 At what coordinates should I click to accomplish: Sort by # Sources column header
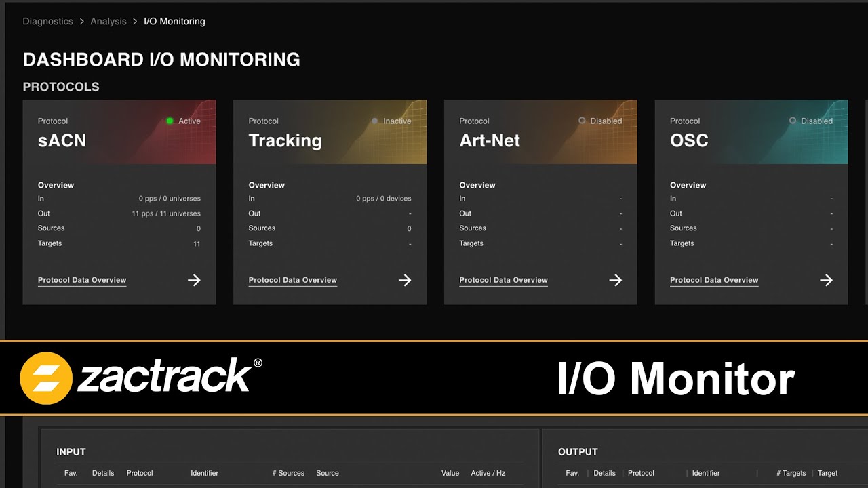click(288, 473)
